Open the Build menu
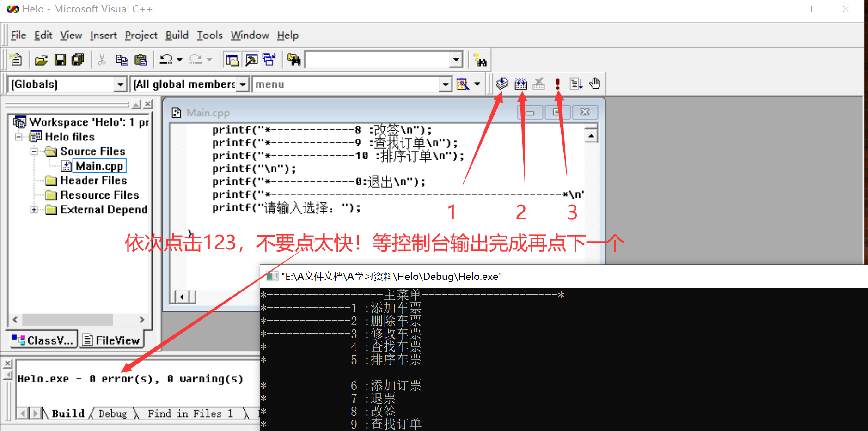 pos(177,35)
